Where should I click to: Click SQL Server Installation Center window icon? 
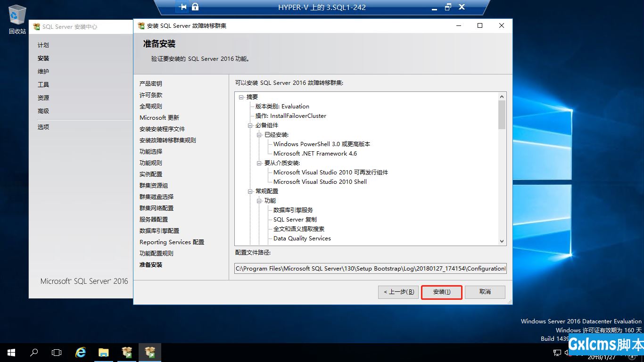[x=36, y=27]
